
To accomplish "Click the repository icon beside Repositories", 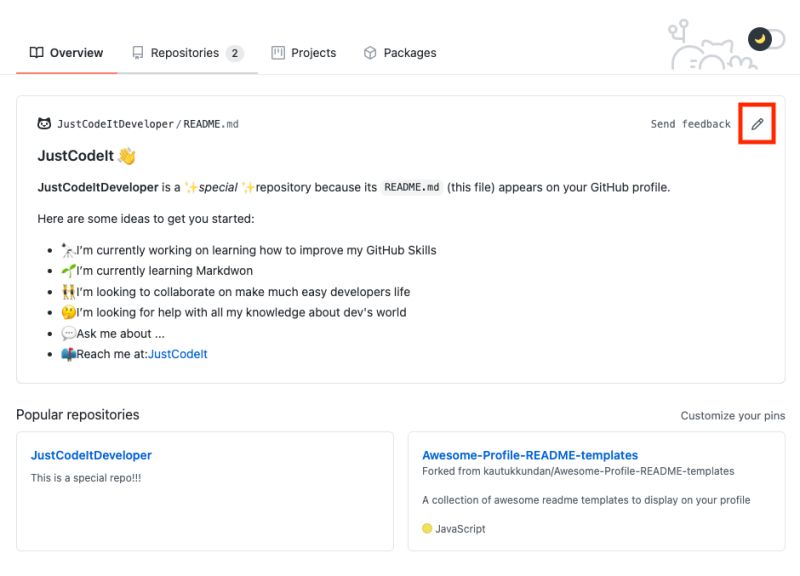I will [137, 53].
